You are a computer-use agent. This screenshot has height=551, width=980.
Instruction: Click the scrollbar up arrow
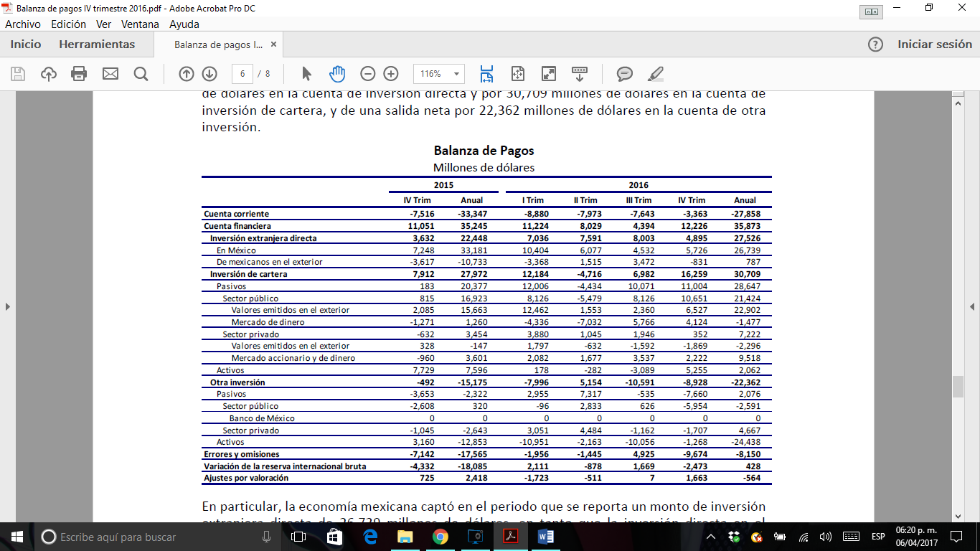(958, 103)
